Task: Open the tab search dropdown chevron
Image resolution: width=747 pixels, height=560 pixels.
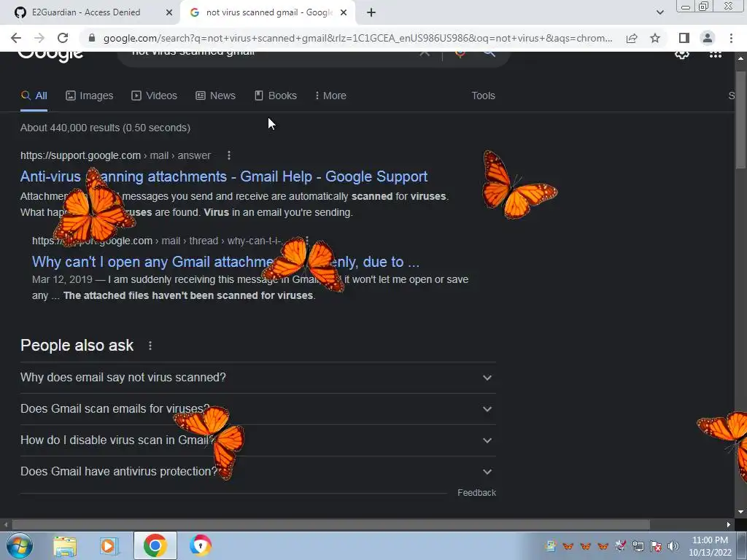Action: 659,13
